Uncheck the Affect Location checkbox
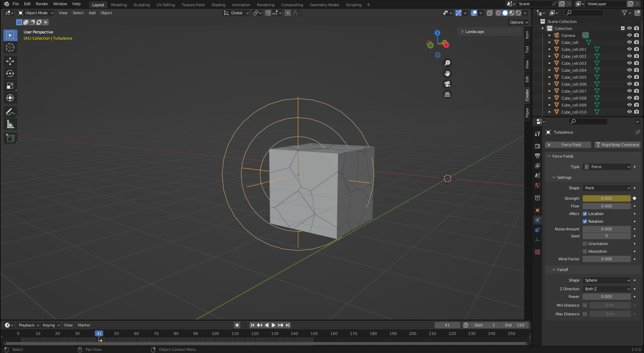Image resolution: width=644 pixels, height=353 pixels. tap(585, 214)
